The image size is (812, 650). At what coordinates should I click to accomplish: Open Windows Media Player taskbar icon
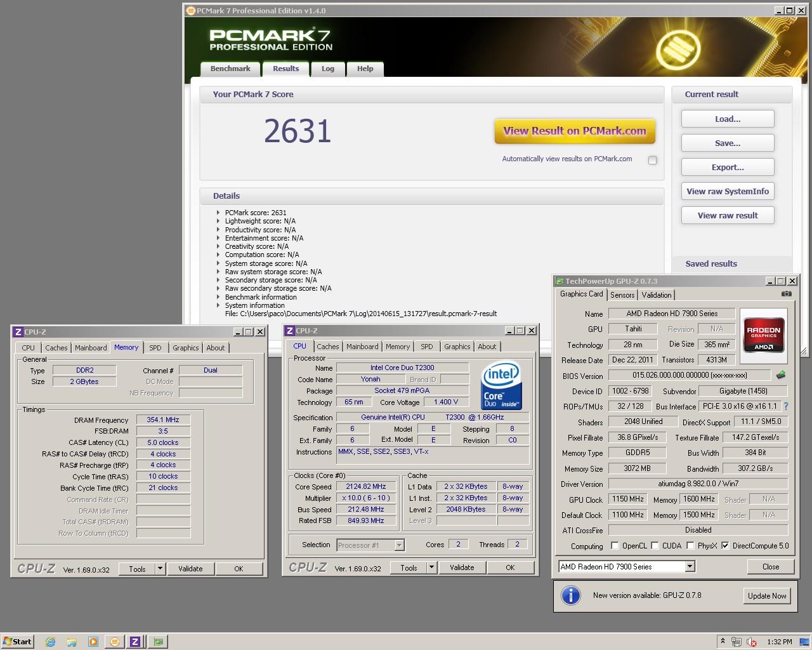[93, 642]
